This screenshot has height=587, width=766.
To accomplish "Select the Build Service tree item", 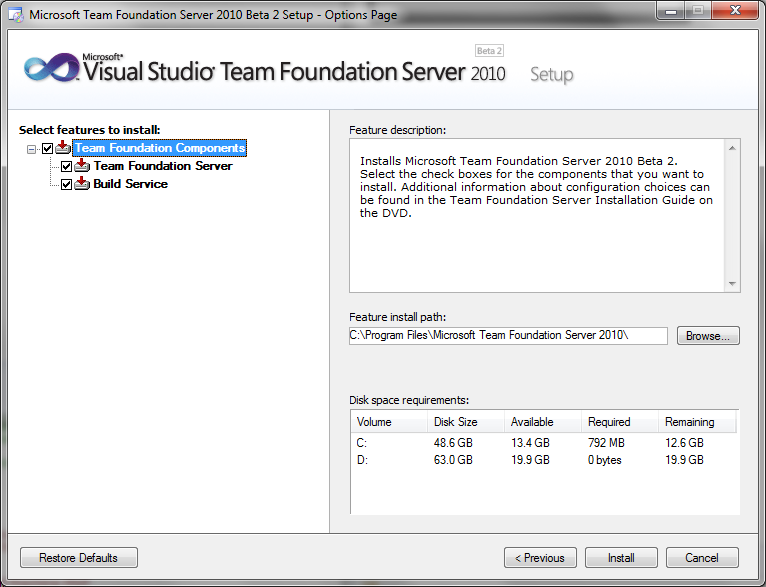I will click(x=130, y=184).
